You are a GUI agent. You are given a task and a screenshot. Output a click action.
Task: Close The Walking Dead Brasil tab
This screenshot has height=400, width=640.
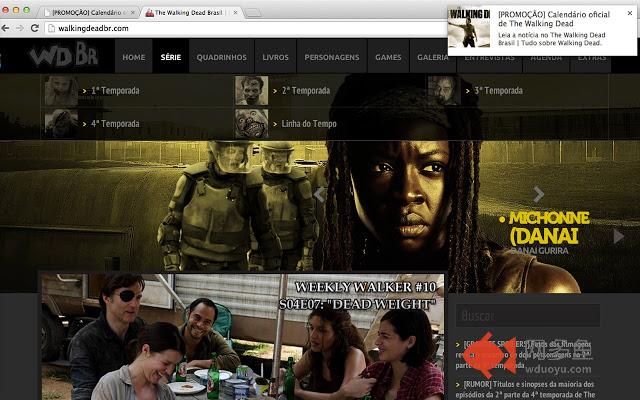coord(236,13)
